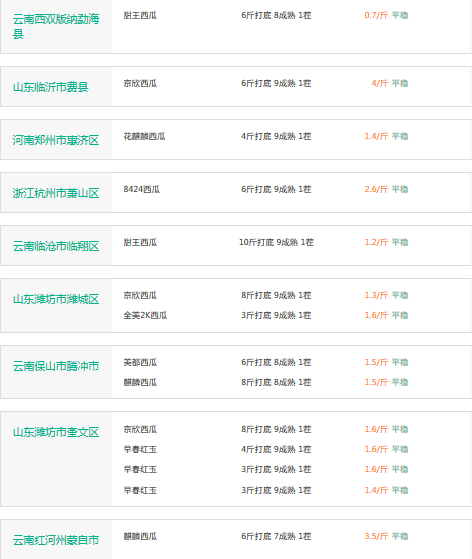Click 云南红河州蒙自市 region link

pos(56,540)
